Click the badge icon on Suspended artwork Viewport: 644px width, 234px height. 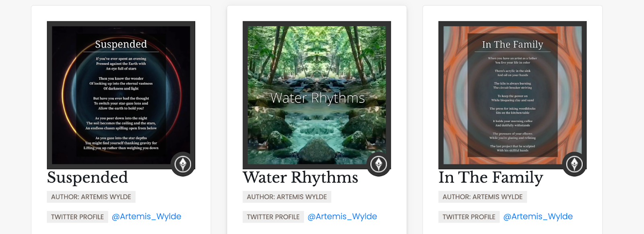[x=183, y=164]
